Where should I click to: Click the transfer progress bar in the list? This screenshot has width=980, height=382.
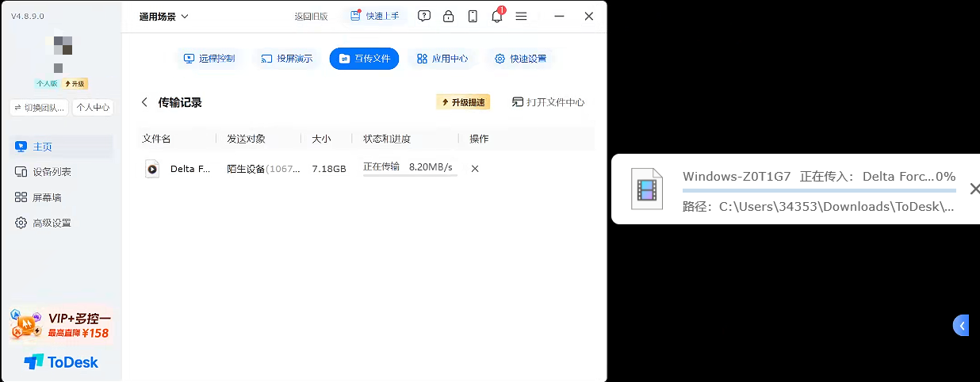410,175
